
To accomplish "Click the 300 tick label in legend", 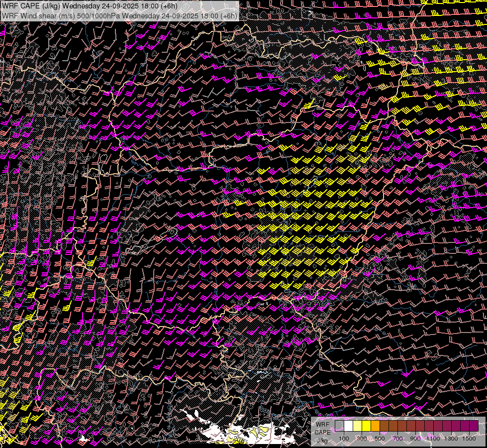I will click(x=362, y=439).
